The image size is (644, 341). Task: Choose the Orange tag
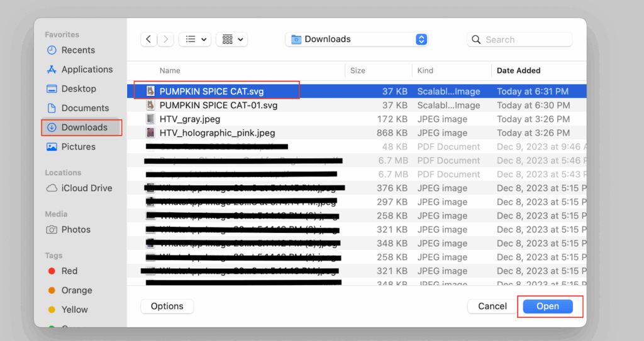click(76, 291)
